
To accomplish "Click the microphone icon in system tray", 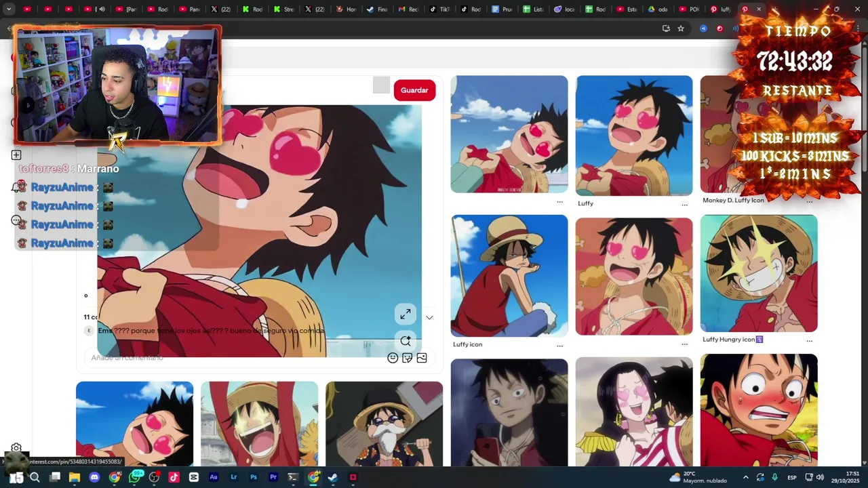I will [775, 477].
